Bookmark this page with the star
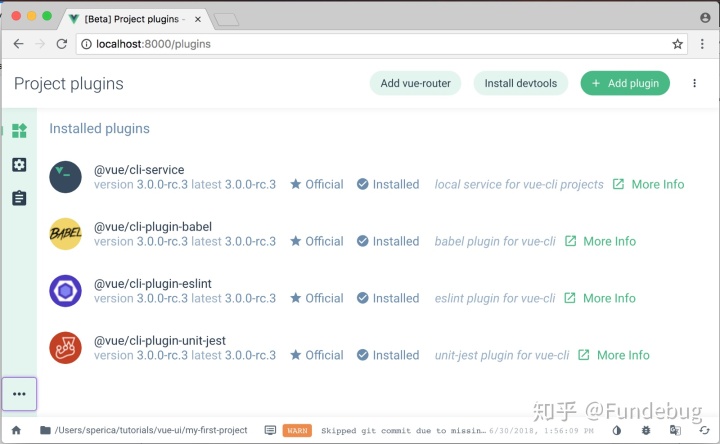 coord(677,44)
